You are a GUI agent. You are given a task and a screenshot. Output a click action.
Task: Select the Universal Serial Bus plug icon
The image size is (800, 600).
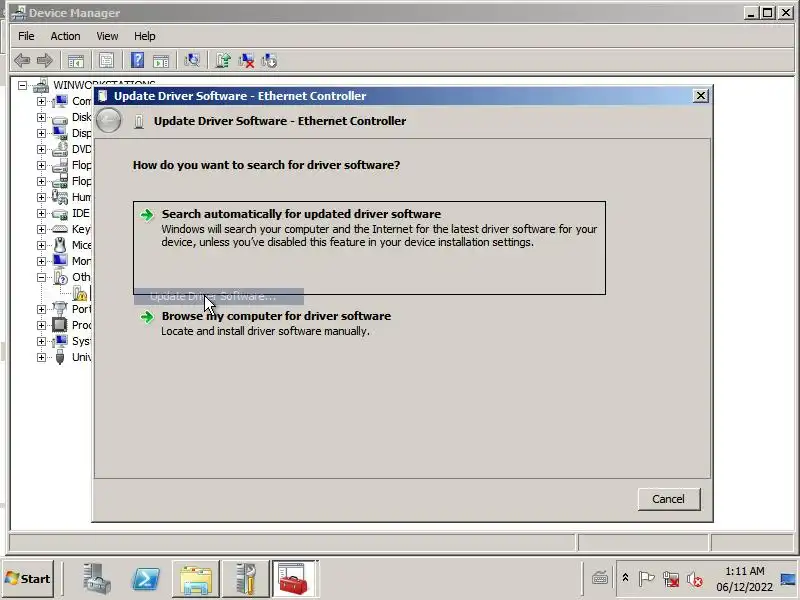60,357
